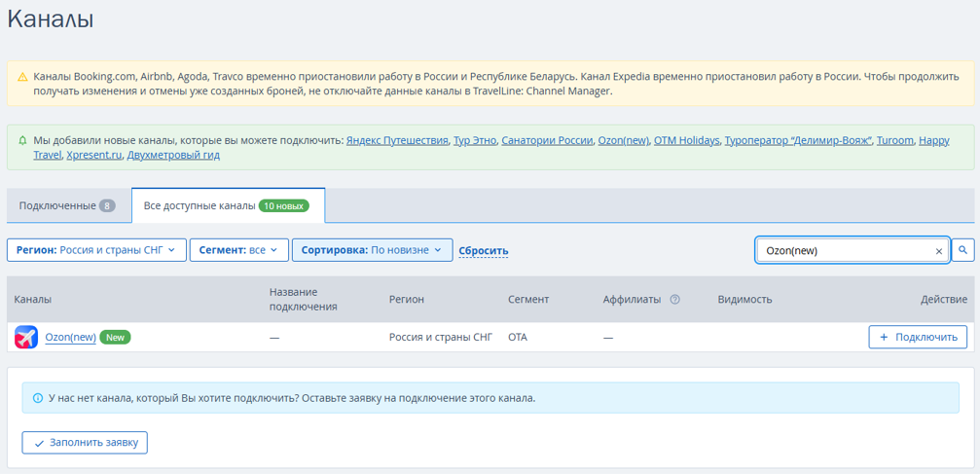
Task: Click the OTM Holidays link
Action: click(687, 140)
